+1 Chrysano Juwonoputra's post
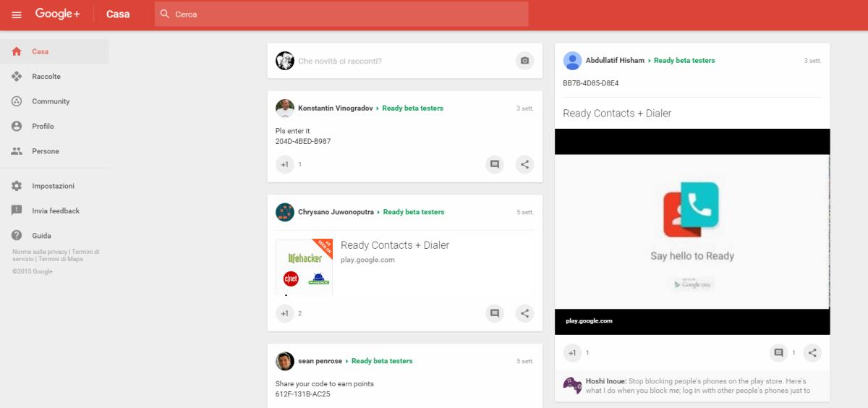The width and height of the screenshot is (868, 408). [284, 313]
